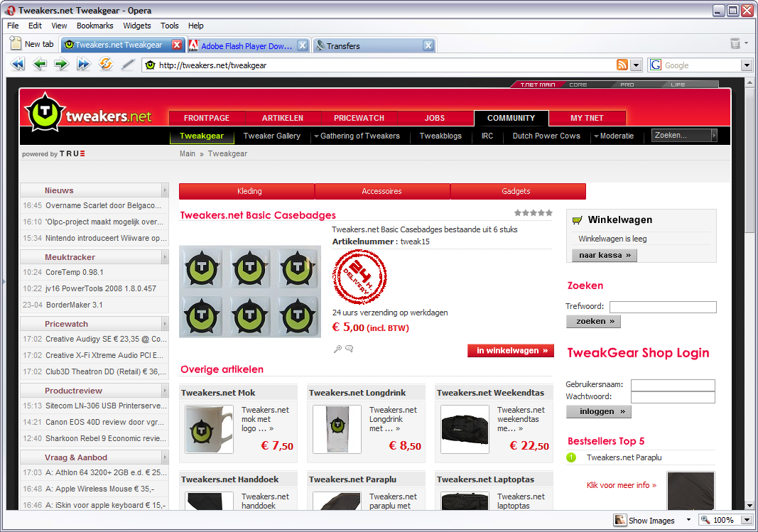Click the Gebruikersnaam input field
The height and width of the screenshot is (532, 758).
pos(673,385)
